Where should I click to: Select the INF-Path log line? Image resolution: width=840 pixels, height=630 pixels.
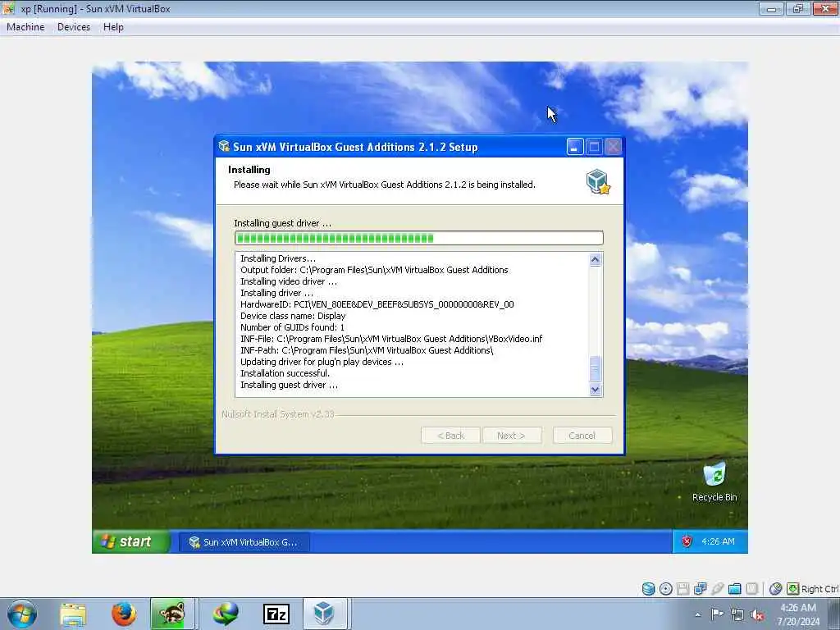(367, 350)
